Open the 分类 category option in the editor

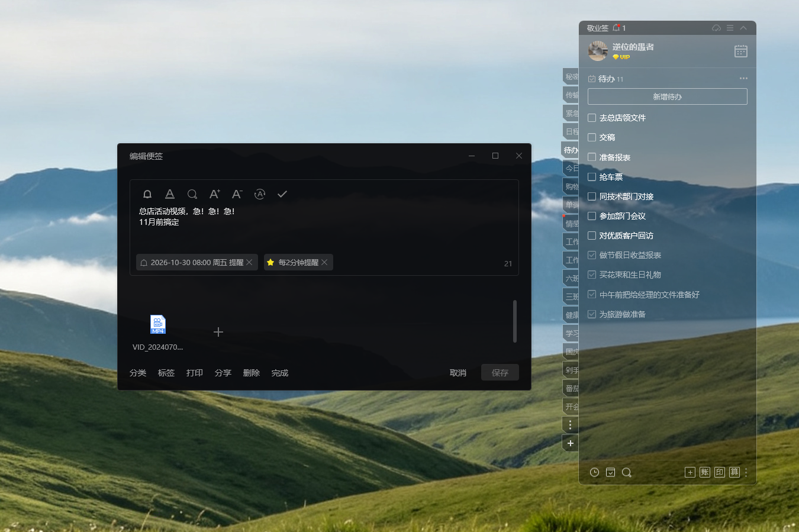138,373
